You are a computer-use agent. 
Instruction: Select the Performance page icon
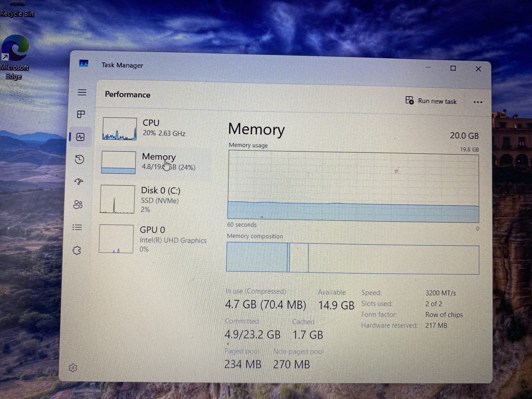[80, 137]
